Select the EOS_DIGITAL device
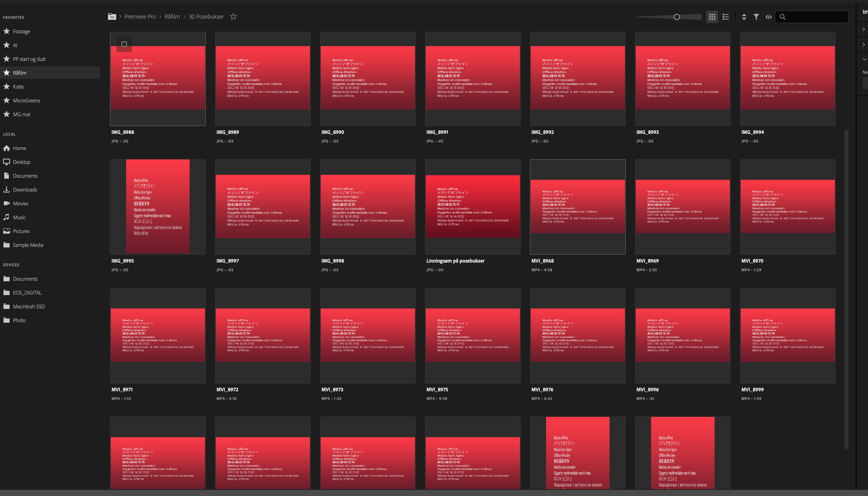The height and width of the screenshot is (496, 868). [x=27, y=293]
